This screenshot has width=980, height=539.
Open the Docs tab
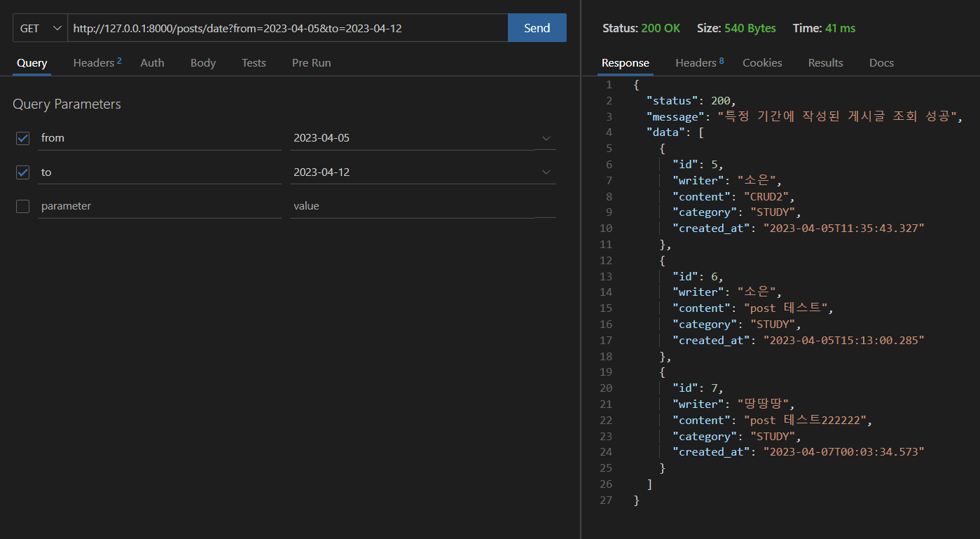pos(881,63)
